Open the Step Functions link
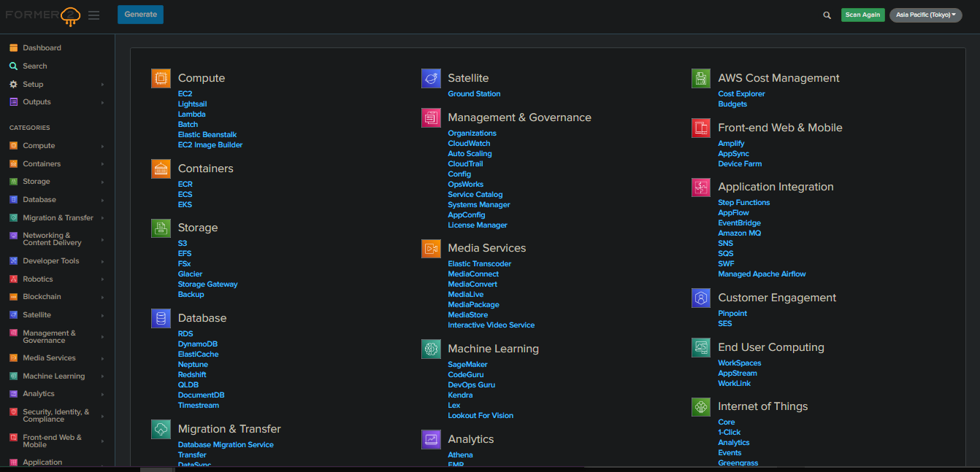This screenshot has width=980, height=472. click(743, 203)
